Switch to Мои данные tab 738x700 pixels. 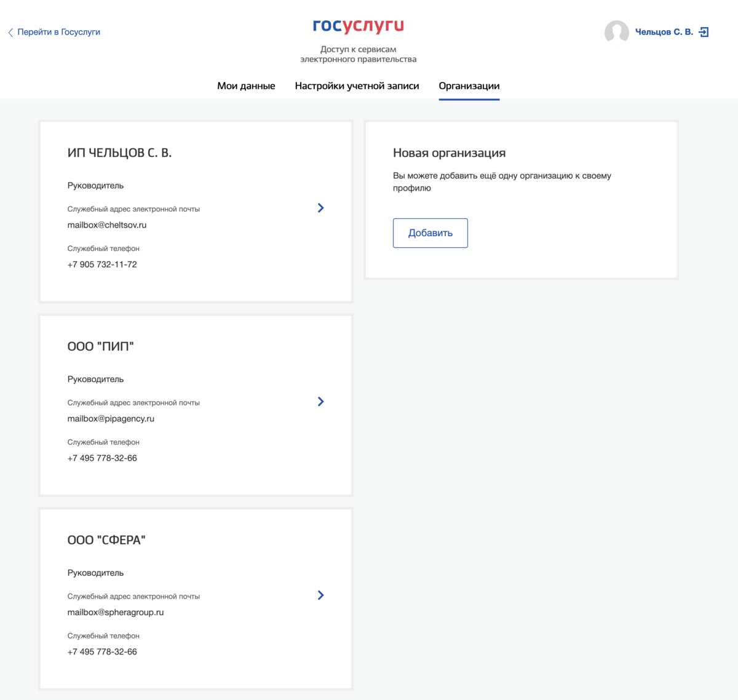point(246,86)
